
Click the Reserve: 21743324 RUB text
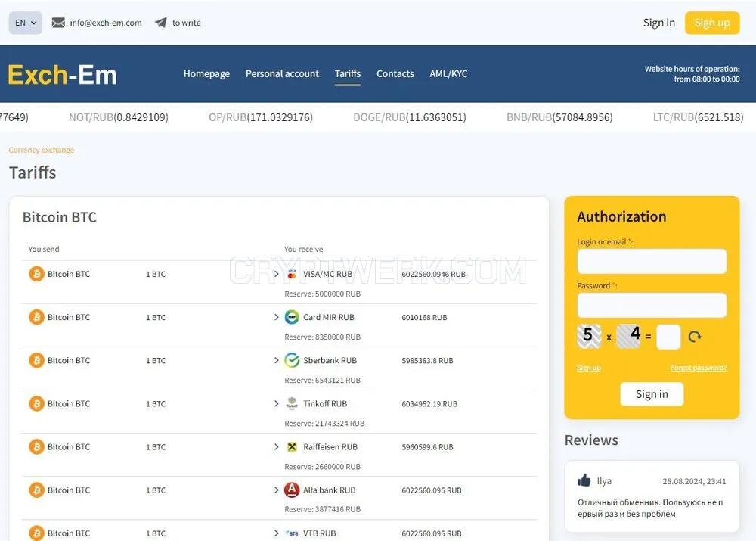[324, 424]
